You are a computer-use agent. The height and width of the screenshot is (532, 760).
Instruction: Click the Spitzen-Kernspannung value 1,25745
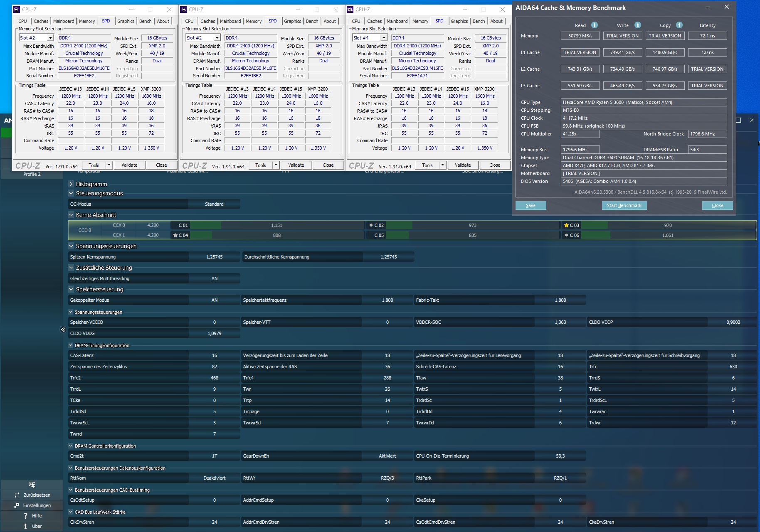(214, 257)
